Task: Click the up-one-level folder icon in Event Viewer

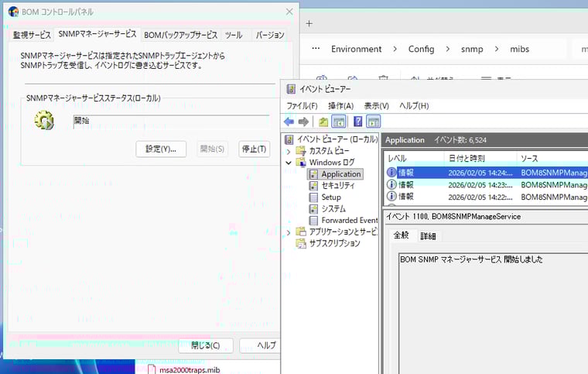Action: (323, 122)
